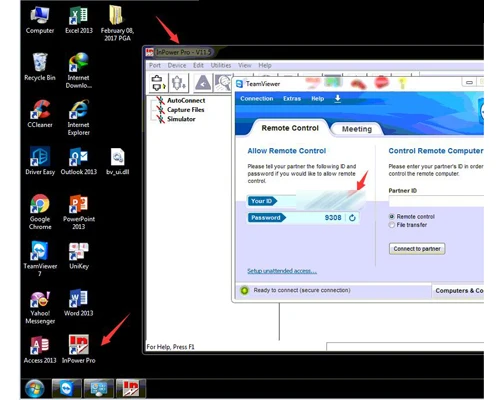Switch to TeamViewer in the taskbar

click(x=67, y=389)
